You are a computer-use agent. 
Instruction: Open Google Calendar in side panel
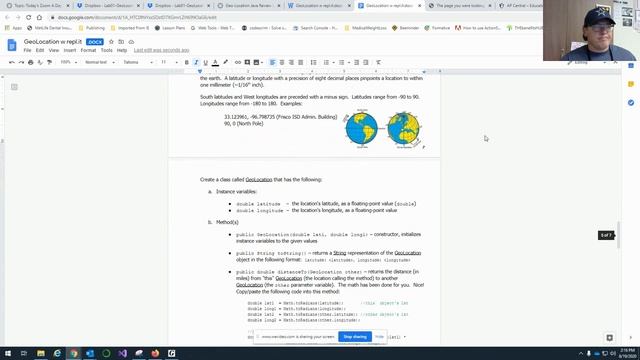(x=631, y=65)
